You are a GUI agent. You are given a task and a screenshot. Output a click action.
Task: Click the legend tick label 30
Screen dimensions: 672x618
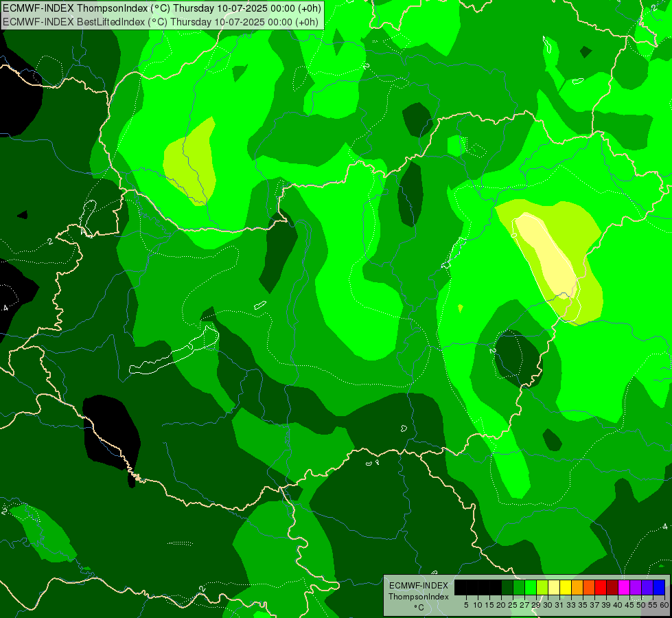click(548, 605)
